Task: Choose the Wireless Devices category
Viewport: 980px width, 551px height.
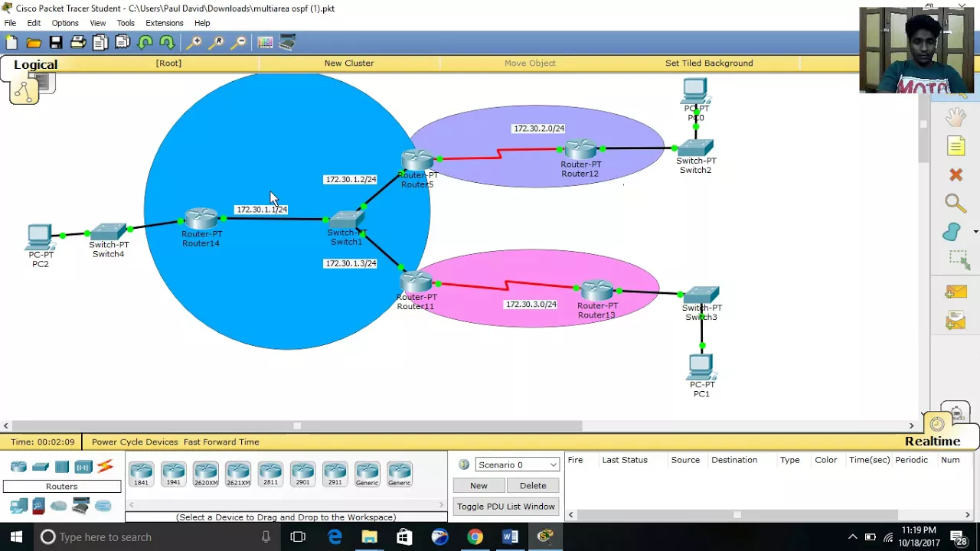Action: tap(83, 467)
